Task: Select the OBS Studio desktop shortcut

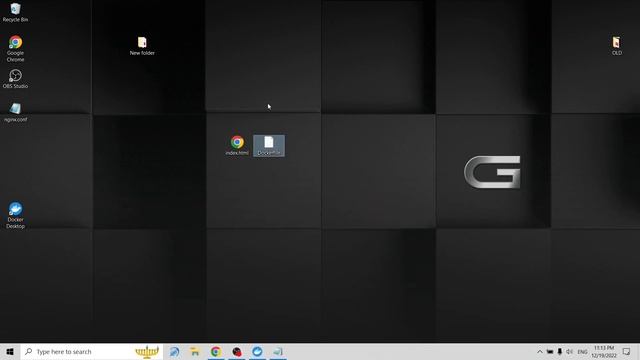Action: tap(15, 79)
